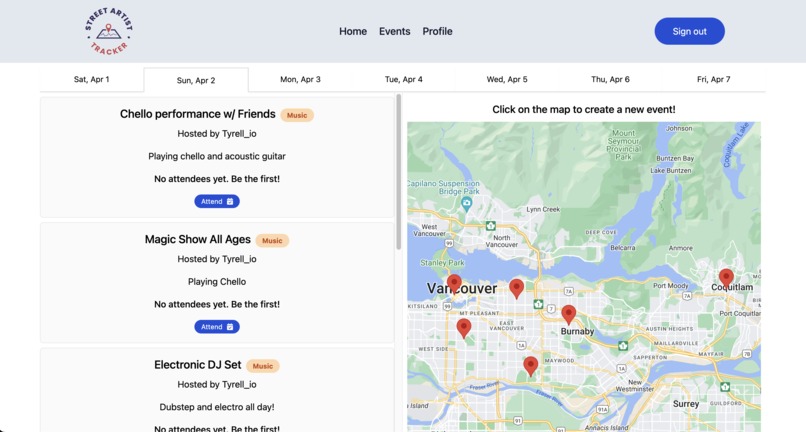This screenshot has width=806, height=432.
Task: Click the green marker near Maillardville
Action: tap(623, 345)
